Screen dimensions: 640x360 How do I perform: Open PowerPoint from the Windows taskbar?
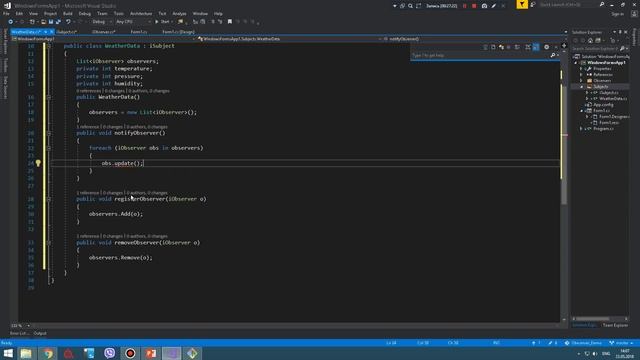[151, 353]
